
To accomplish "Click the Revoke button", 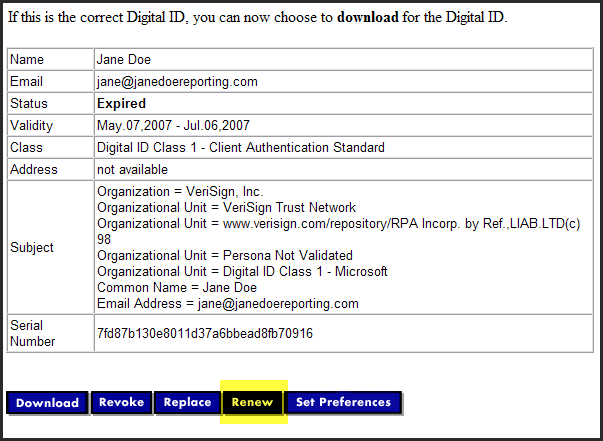I will click(122, 403).
